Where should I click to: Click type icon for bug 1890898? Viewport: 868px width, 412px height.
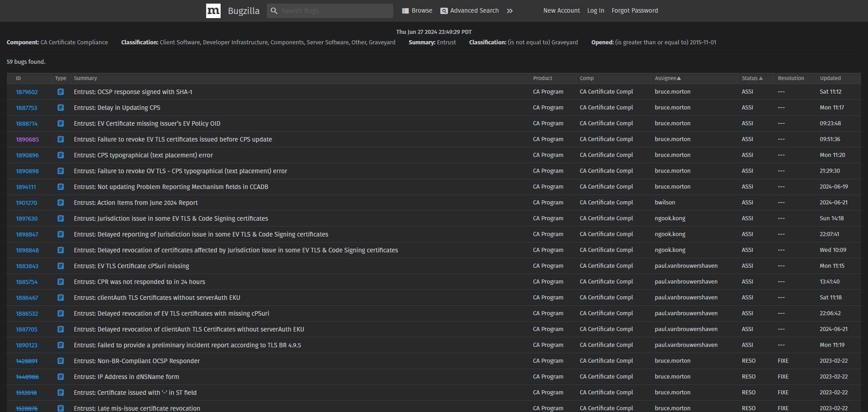click(x=61, y=171)
